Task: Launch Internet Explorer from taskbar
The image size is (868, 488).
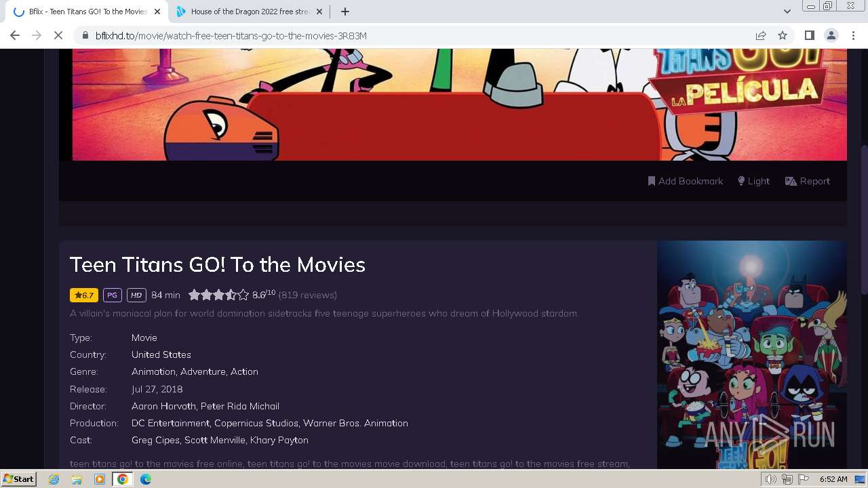Action: (x=54, y=479)
